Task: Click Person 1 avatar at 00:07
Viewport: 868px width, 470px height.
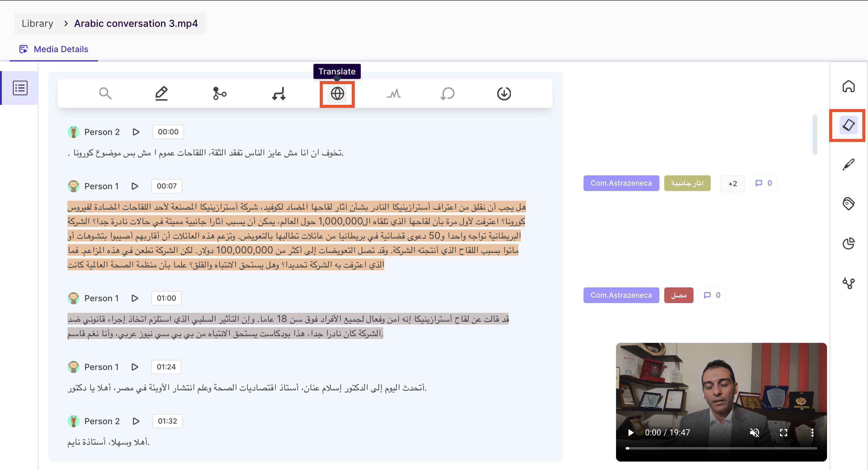Action: [x=74, y=186]
